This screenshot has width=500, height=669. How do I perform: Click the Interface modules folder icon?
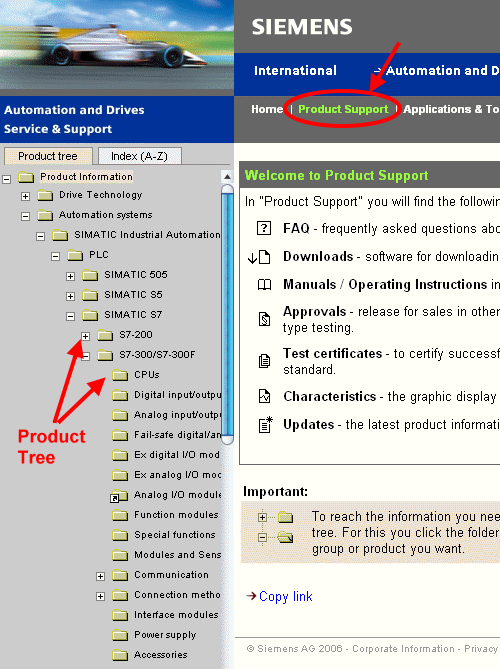tap(120, 615)
